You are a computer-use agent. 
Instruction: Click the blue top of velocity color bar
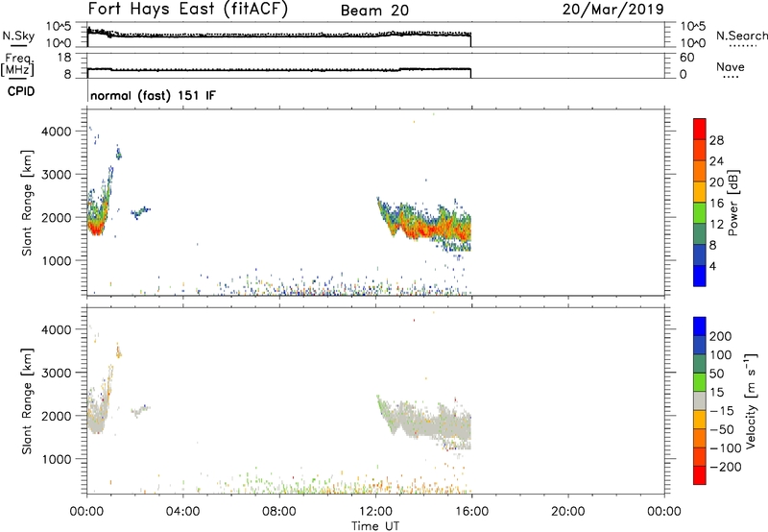tap(700, 326)
